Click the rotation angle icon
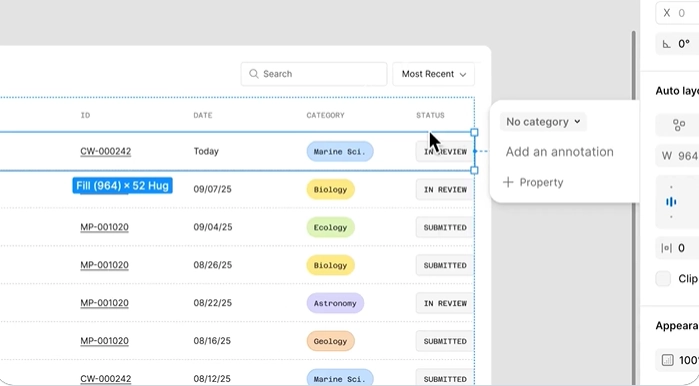This screenshot has width=699, height=386. [666, 44]
